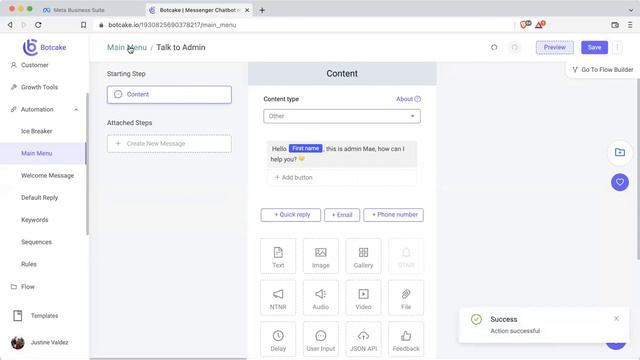This screenshot has width=640, height=360.
Task: Add a Video content block
Action: pos(363,298)
